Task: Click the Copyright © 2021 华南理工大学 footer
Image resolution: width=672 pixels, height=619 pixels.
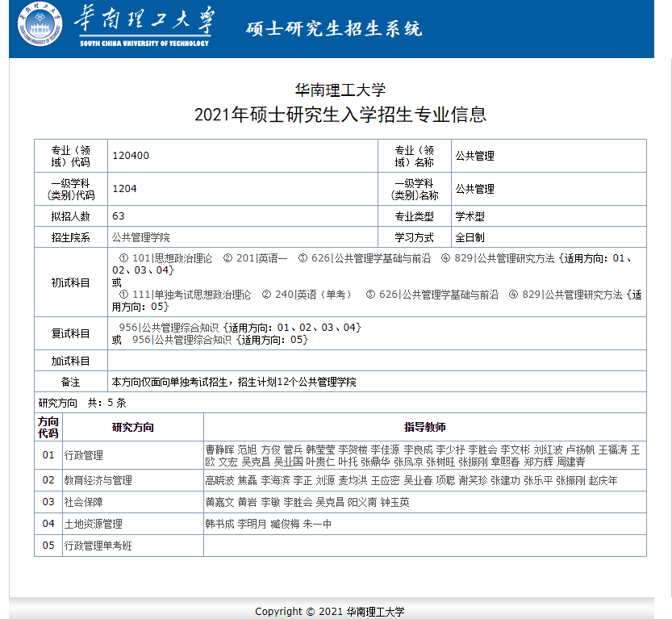Action: point(330,611)
